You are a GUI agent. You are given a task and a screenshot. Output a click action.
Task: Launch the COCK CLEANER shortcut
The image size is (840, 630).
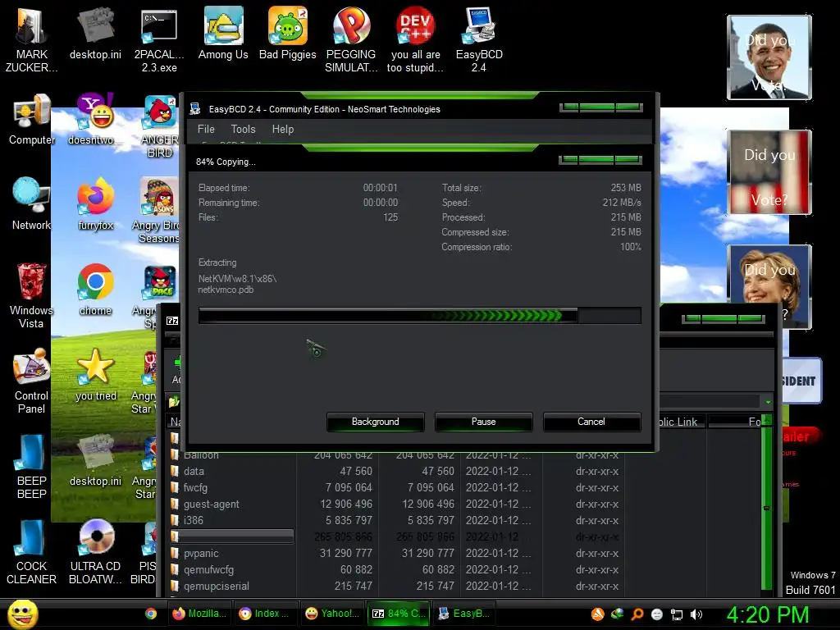[31, 552]
